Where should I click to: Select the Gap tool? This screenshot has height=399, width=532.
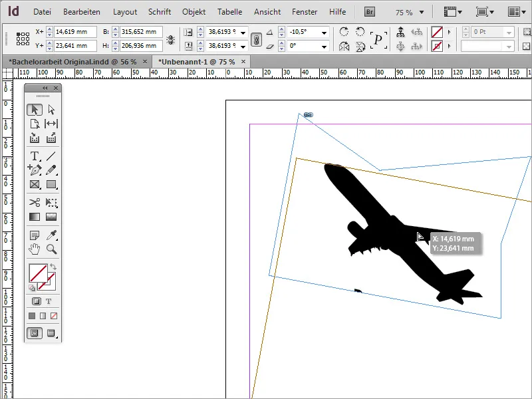[x=51, y=124]
